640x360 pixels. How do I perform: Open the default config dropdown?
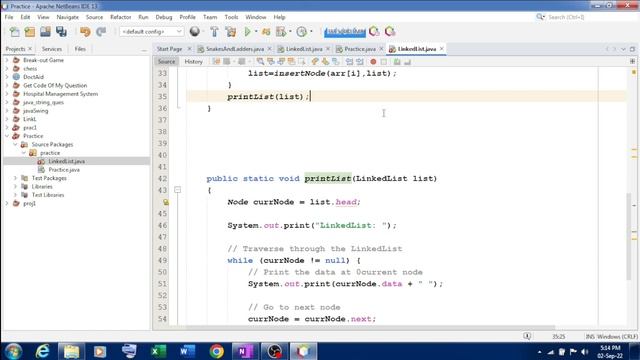pos(151,31)
